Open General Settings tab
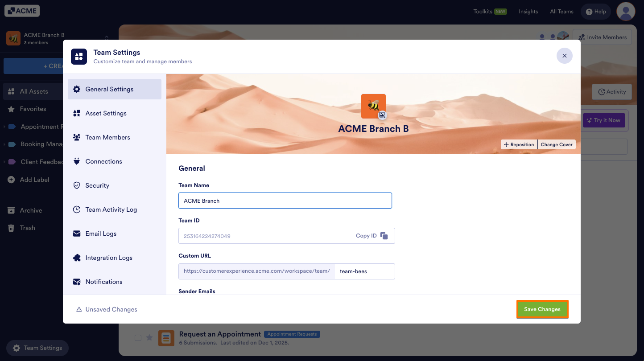 point(115,89)
